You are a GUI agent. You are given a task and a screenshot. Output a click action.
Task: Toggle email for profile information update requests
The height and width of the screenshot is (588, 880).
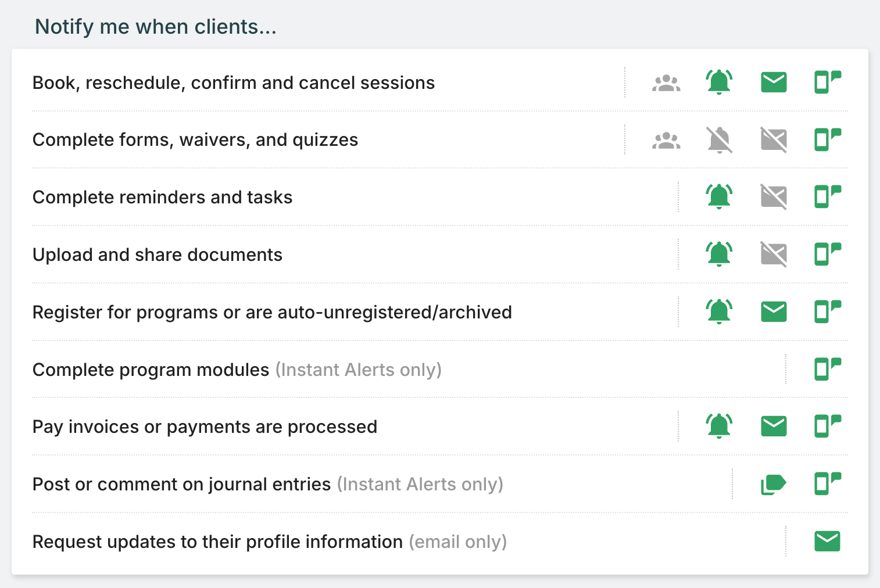[x=827, y=542]
